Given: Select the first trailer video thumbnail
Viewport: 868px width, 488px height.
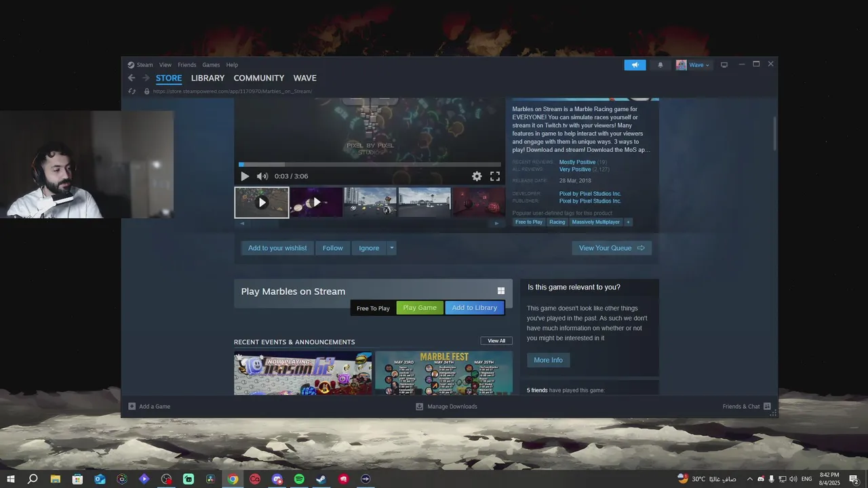Looking at the screenshot, I should coord(262,203).
